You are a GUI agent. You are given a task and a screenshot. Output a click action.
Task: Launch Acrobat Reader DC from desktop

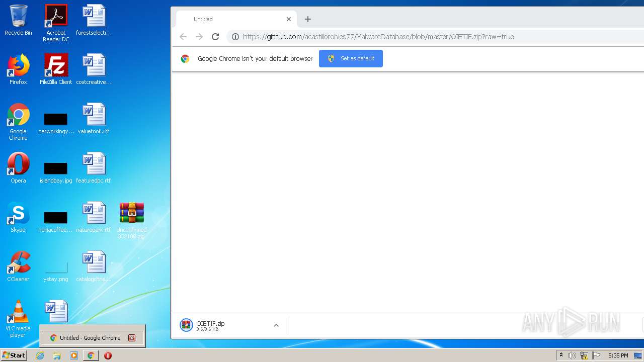coord(56,23)
